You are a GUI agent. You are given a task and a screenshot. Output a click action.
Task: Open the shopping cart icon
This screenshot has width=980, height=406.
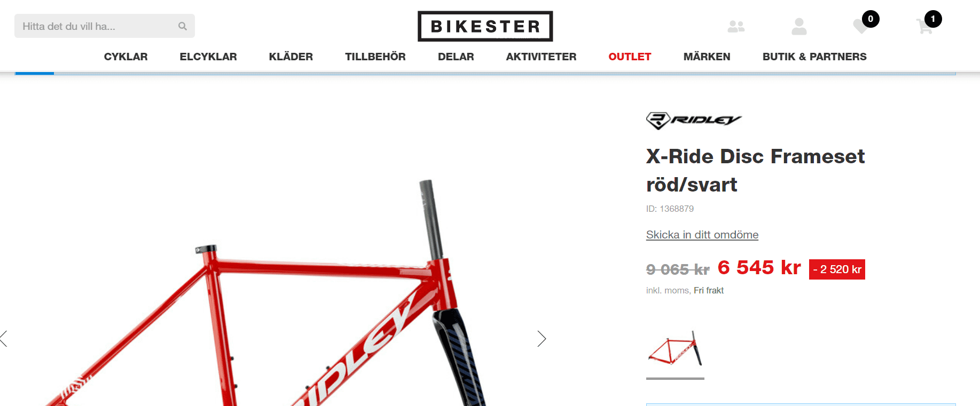tap(924, 26)
